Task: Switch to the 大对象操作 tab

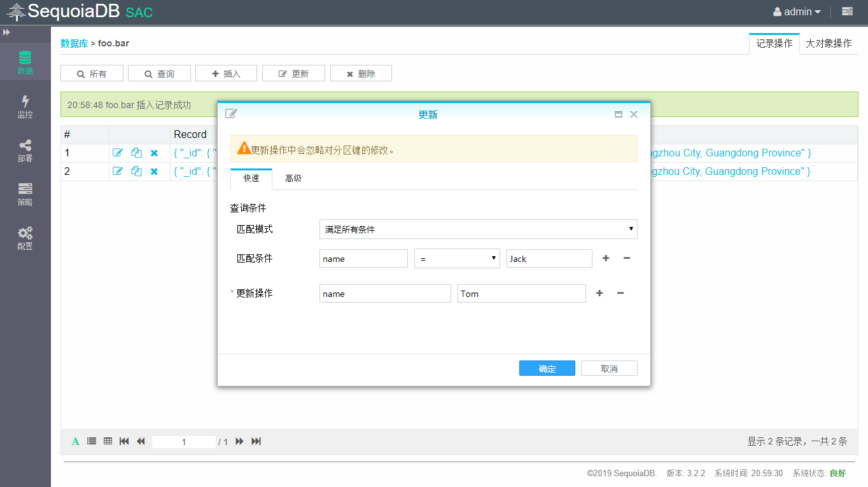Action: pos(829,44)
